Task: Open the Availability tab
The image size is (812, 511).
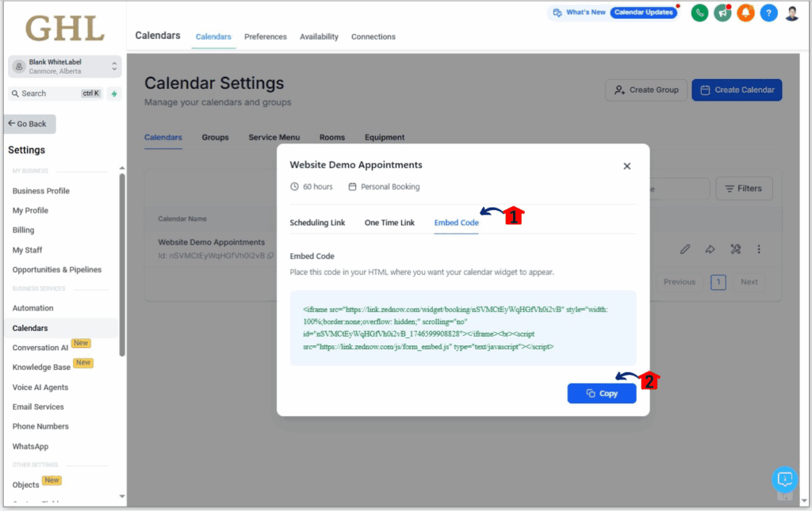Action: click(319, 36)
